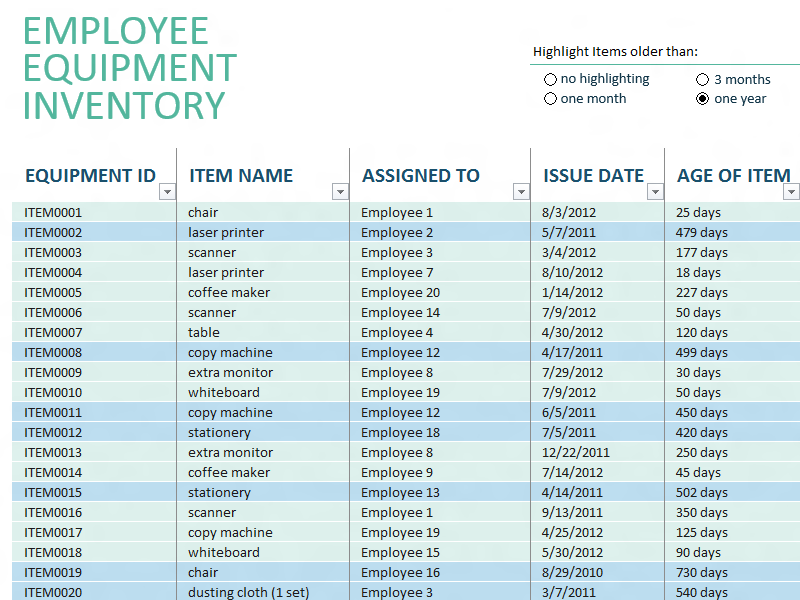Click the 'Highlight Items older than:' label
This screenshot has width=800, height=600.
(615, 52)
